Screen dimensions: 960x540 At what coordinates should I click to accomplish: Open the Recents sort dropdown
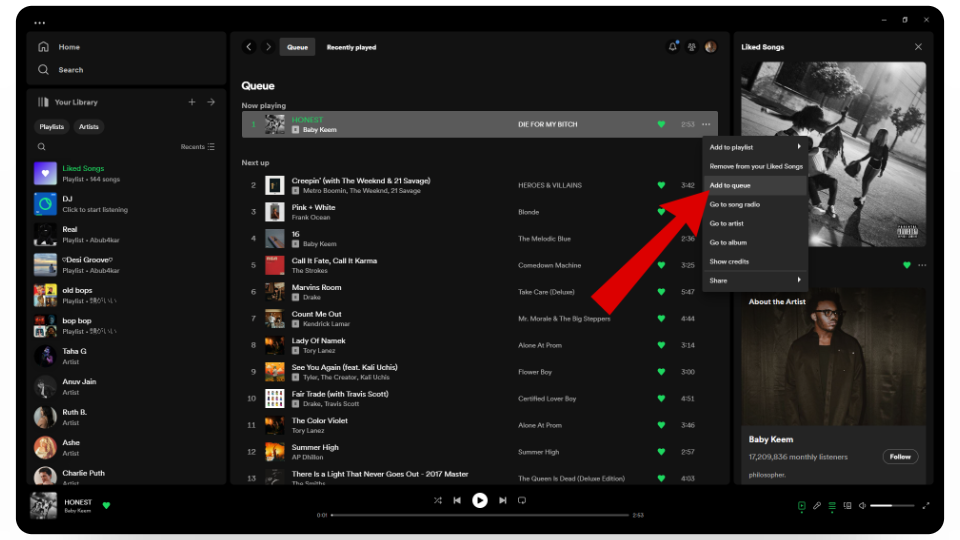[198, 147]
